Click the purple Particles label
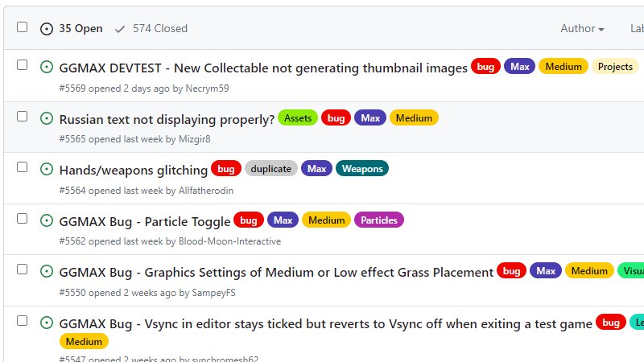Image resolution: width=644 pixels, height=362 pixels. pyautogui.click(x=378, y=220)
